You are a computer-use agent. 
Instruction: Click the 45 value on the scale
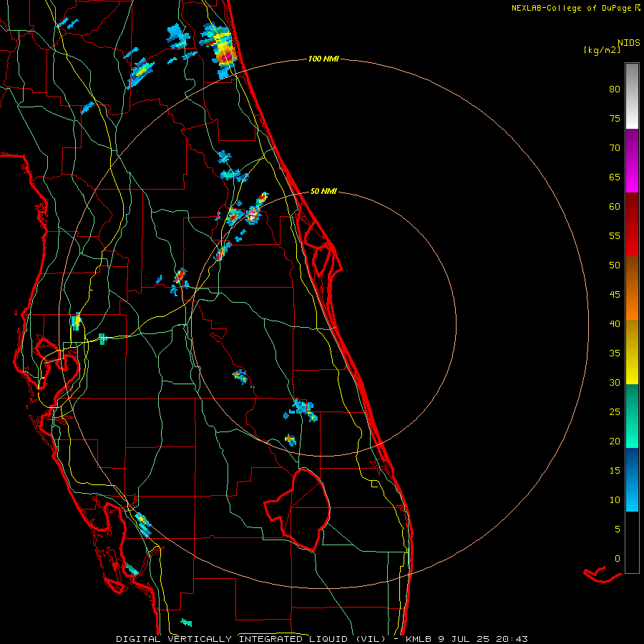click(615, 295)
